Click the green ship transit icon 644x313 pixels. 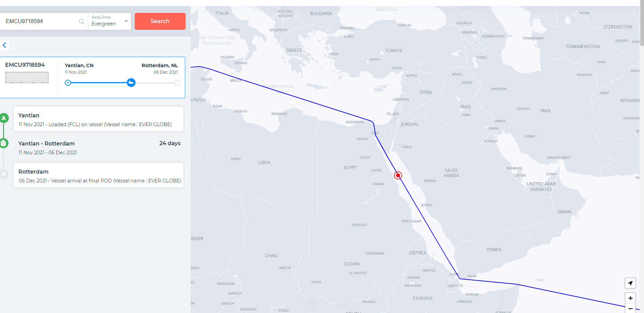pos(3,143)
